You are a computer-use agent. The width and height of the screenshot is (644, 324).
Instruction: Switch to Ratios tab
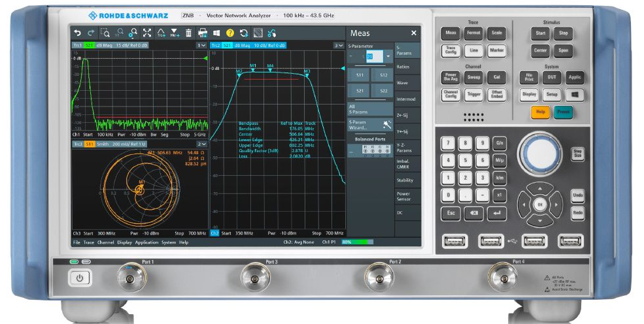coord(407,67)
